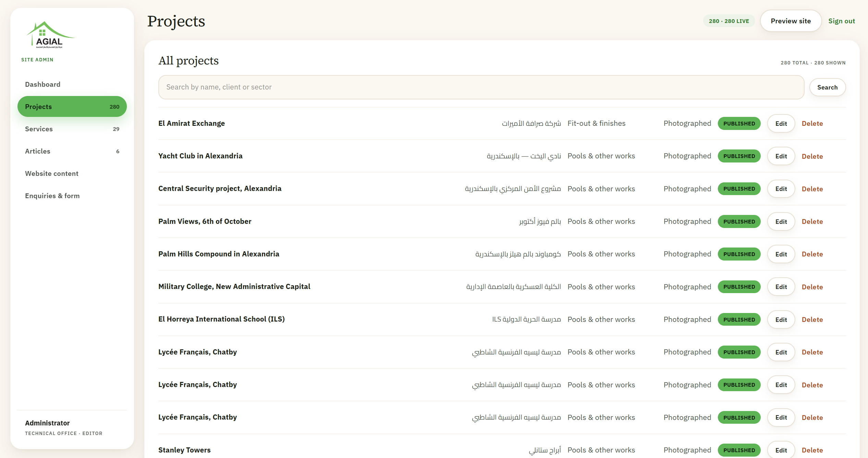Image resolution: width=868 pixels, height=458 pixels.
Task: Select the Yacht Club in Alexandria name
Action: click(x=200, y=156)
